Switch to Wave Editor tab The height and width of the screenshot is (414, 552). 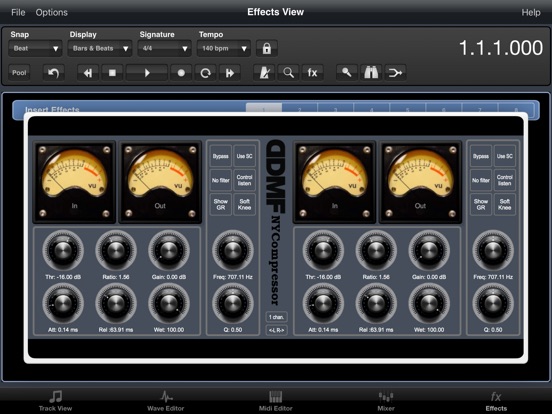click(165, 401)
